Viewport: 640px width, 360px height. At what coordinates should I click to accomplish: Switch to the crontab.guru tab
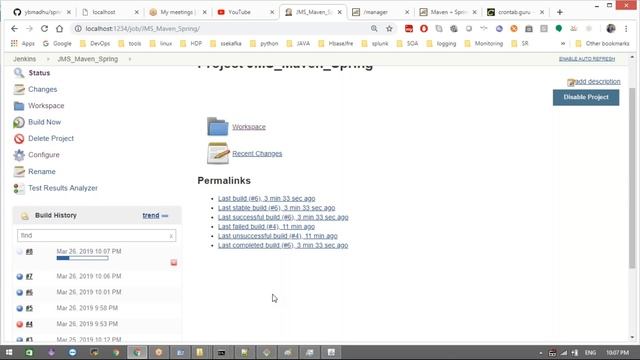tap(515, 12)
